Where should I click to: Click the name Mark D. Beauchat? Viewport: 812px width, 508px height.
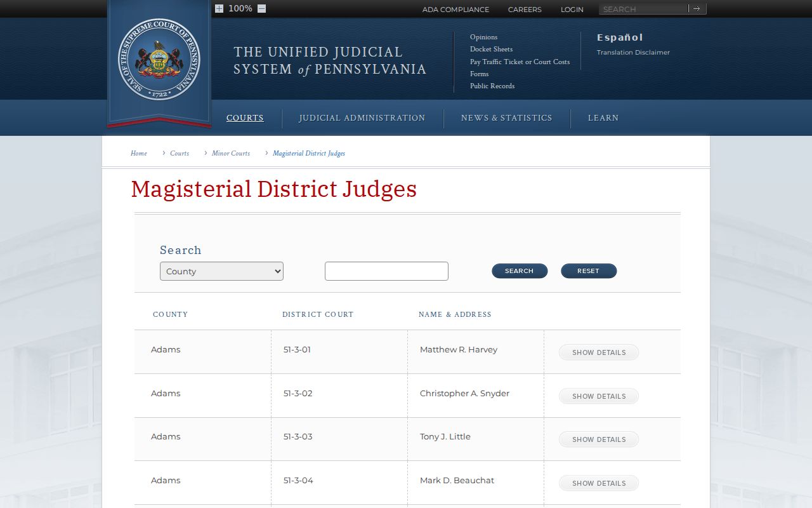pyautogui.click(x=457, y=480)
